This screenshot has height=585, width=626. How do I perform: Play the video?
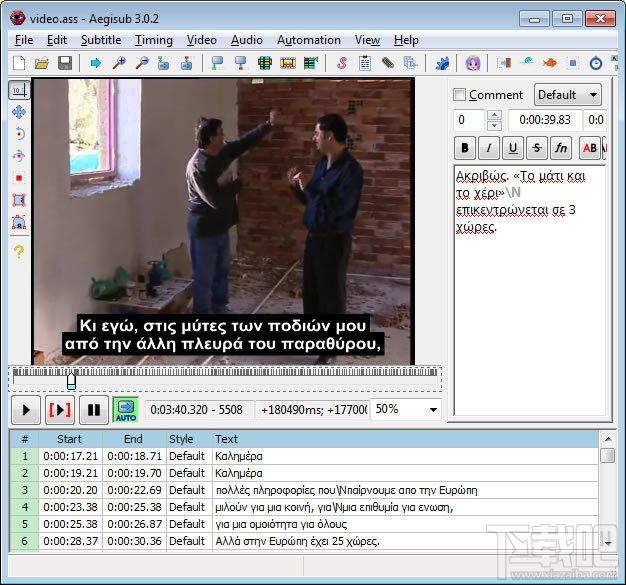pos(26,410)
